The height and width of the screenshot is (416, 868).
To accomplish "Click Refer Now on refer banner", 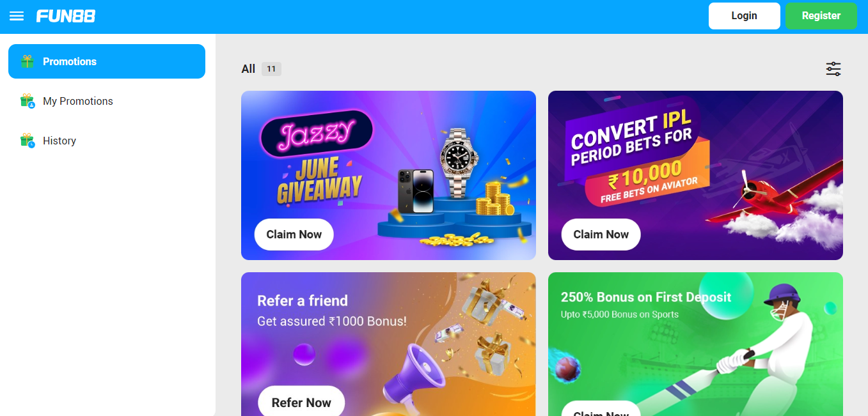I will click(301, 402).
